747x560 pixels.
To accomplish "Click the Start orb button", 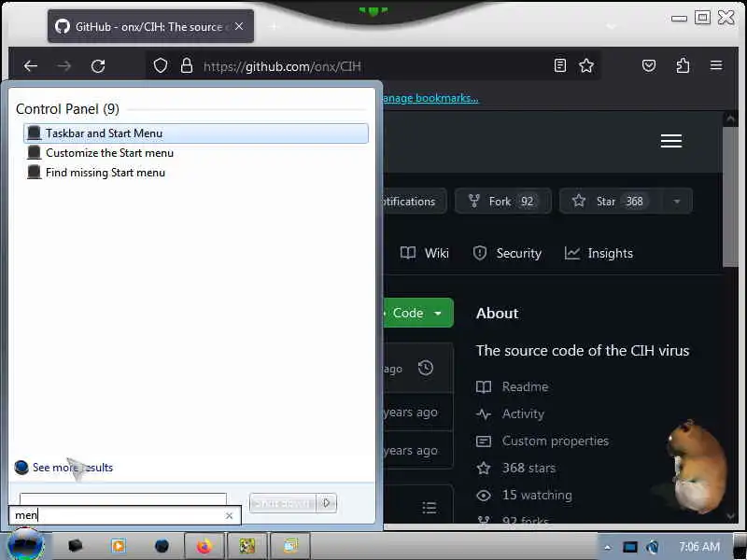I will (x=26, y=546).
